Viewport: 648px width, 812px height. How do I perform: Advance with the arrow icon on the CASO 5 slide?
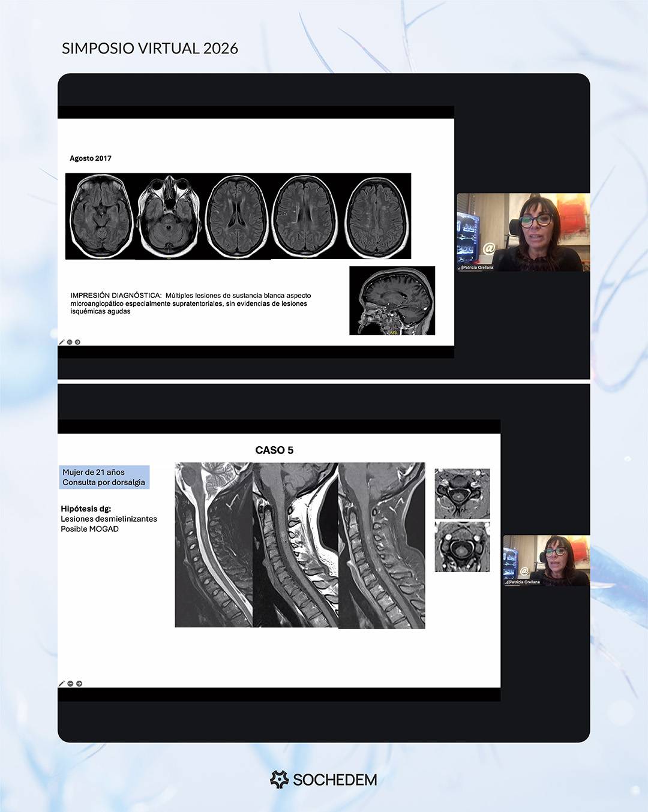point(79,683)
